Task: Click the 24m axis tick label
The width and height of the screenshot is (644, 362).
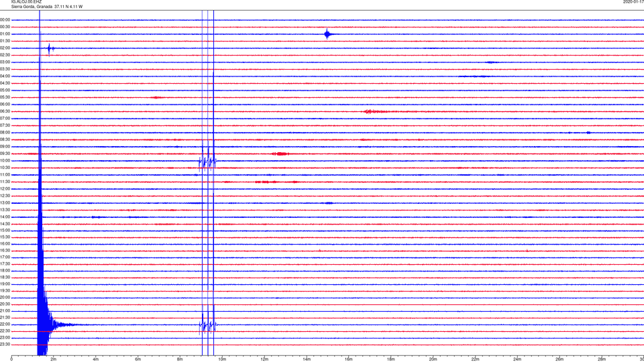Action: tap(517, 359)
